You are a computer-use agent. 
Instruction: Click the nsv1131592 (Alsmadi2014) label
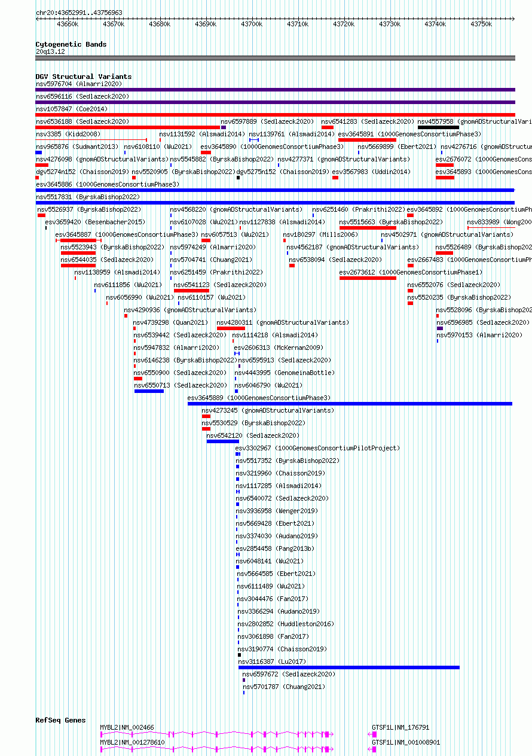pos(202,134)
